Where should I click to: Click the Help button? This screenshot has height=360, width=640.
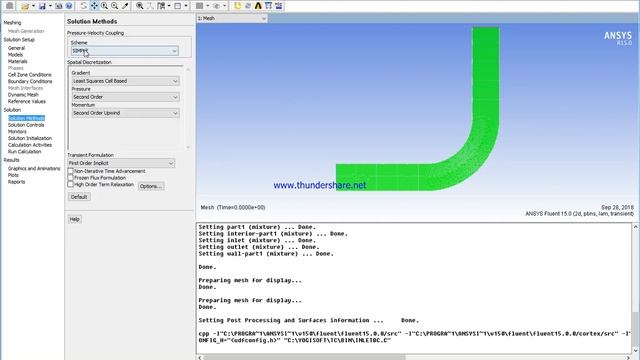tap(75, 219)
